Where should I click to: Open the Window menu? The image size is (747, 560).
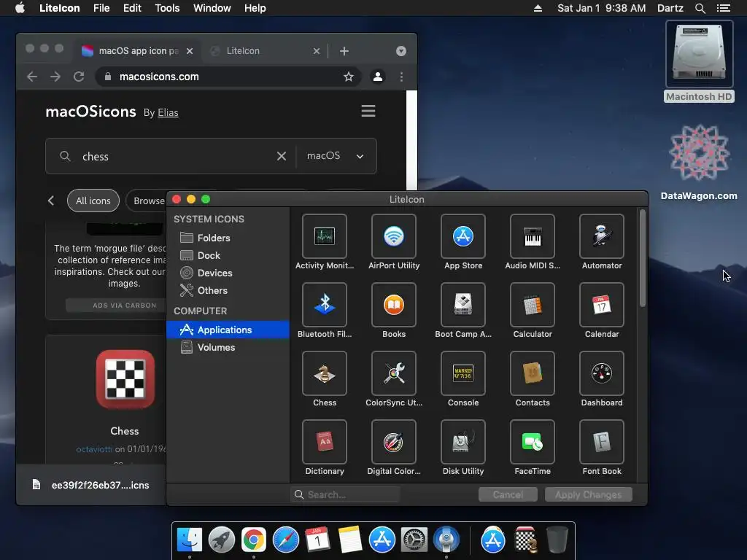coord(212,8)
